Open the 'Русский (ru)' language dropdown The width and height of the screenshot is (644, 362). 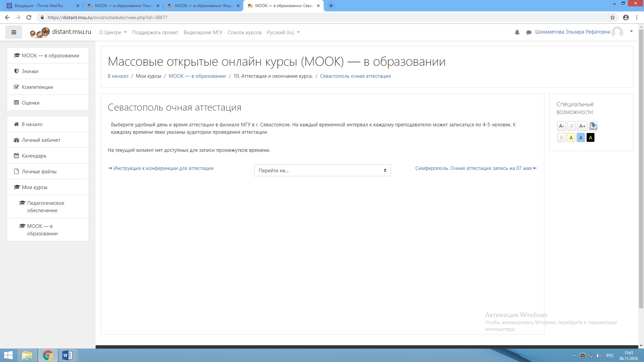[282, 33]
